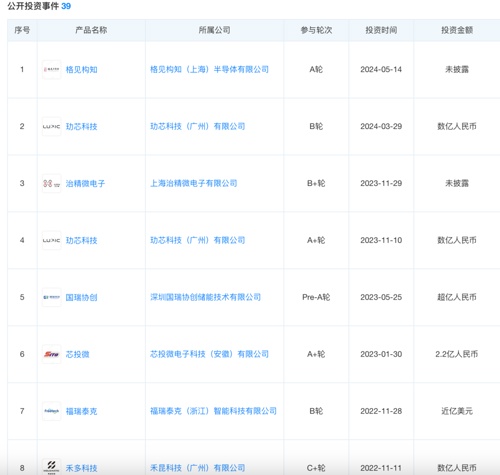
Task: Open the 福瑞泰克 product link
Action: point(82,411)
